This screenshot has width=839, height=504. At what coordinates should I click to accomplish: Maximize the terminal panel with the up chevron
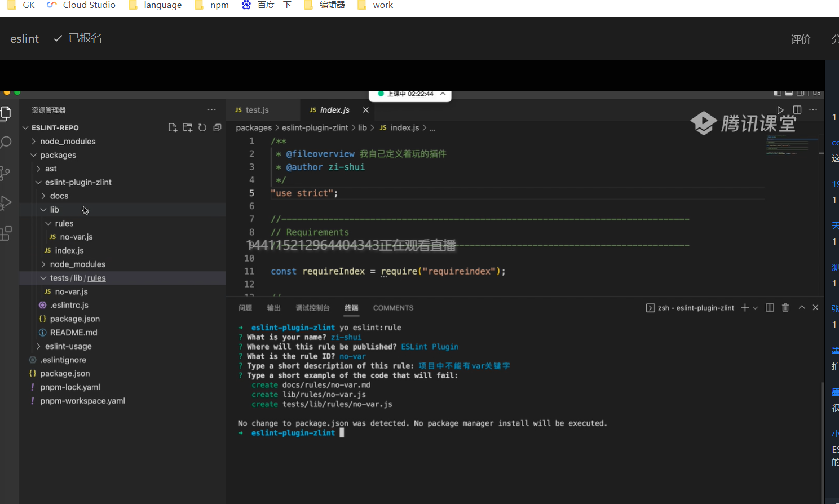(x=801, y=308)
